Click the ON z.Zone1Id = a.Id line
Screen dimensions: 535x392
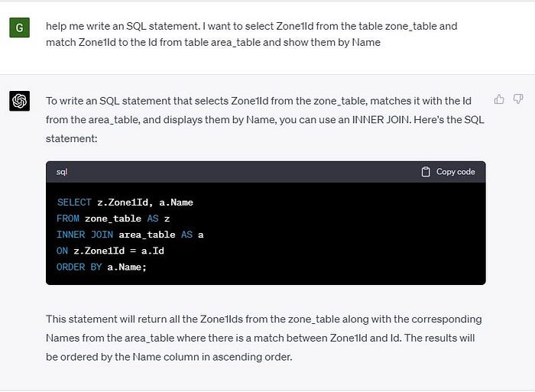pyautogui.click(x=110, y=251)
